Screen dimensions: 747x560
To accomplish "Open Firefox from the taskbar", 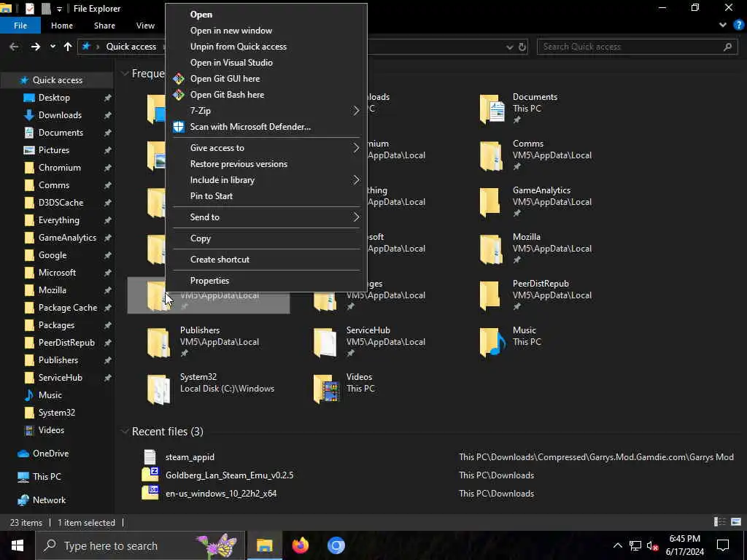I will [x=300, y=545].
